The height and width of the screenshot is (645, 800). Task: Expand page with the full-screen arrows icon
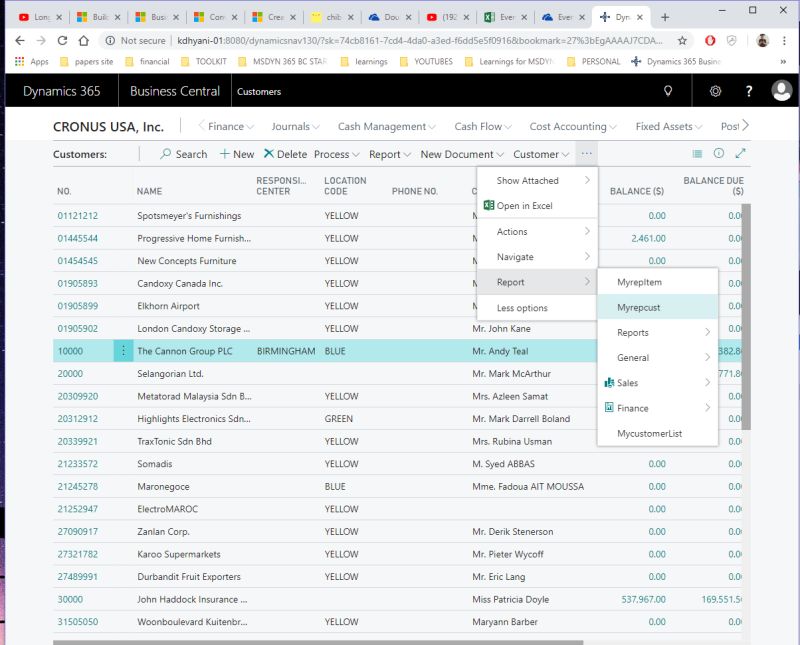coord(741,154)
